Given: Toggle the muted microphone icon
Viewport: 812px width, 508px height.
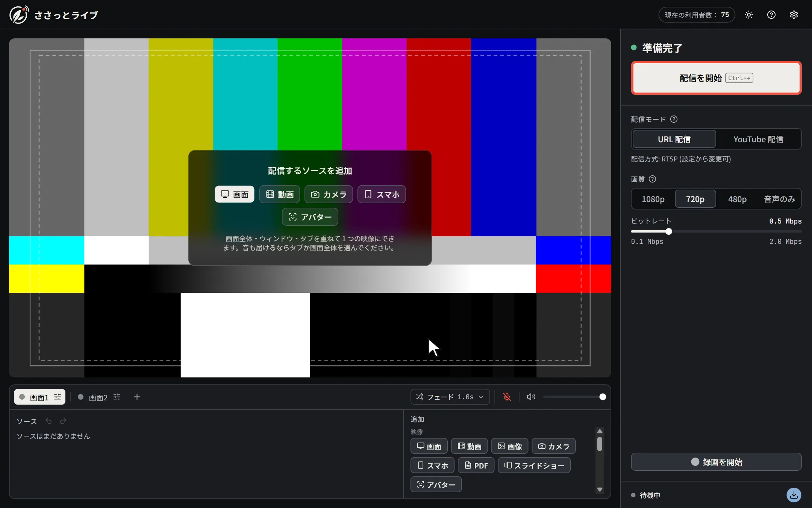Looking at the screenshot, I should coord(507,397).
